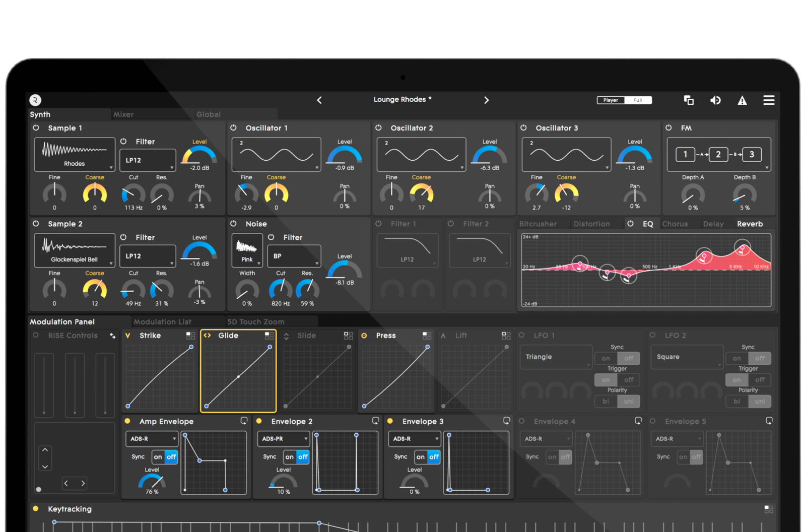The height and width of the screenshot is (532, 806).
Task: Click the speaker volume icon
Action: 715,100
